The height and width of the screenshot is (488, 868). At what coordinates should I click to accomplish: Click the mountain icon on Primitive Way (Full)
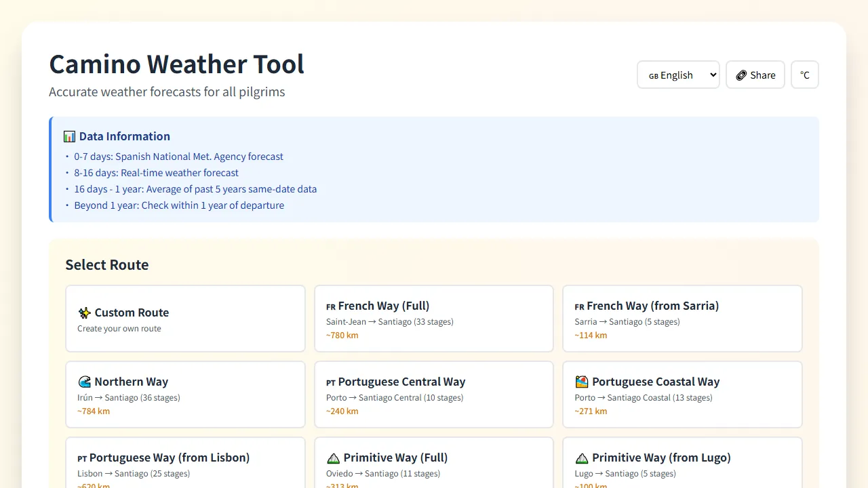(333, 457)
